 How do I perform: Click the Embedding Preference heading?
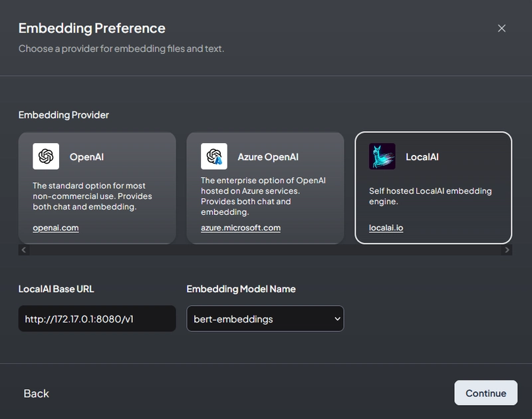(92, 28)
